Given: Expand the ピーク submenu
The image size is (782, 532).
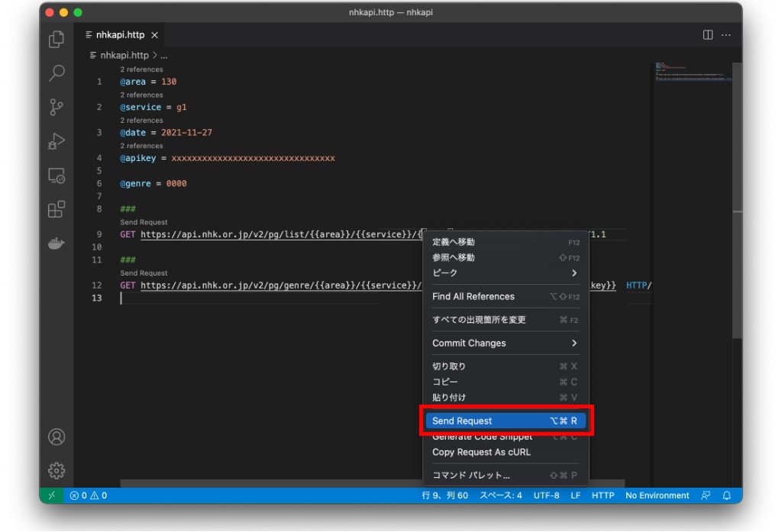Looking at the screenshot, I should (x=505, y=273).
